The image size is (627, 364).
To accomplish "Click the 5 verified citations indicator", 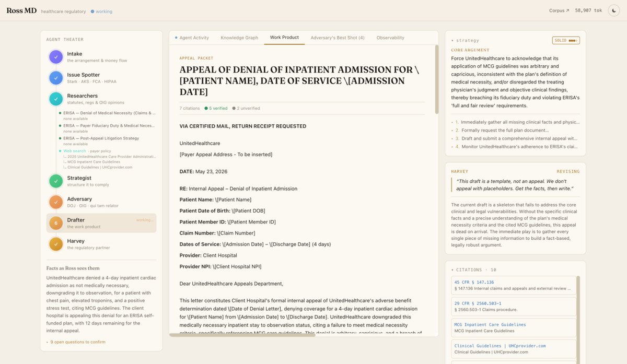I will tap(216, 108).
